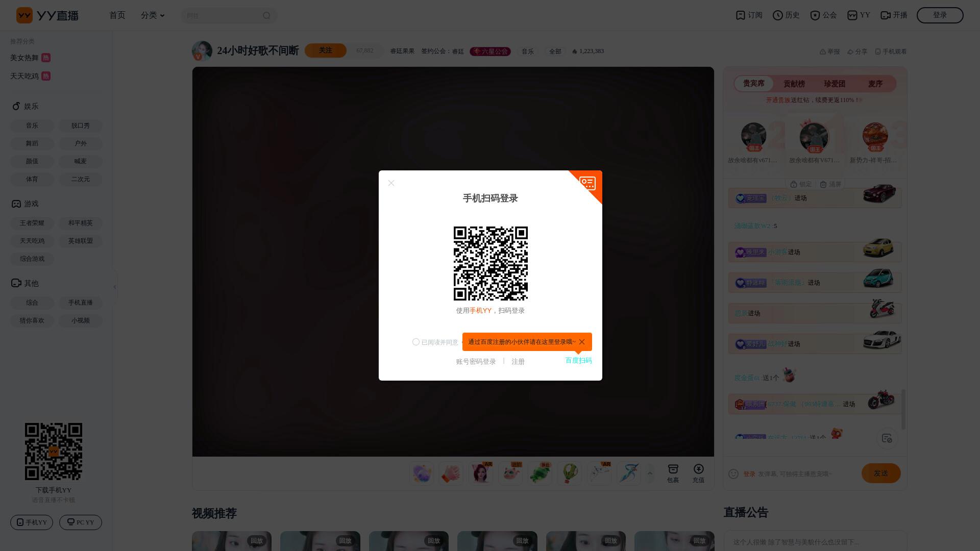Report the stream via 举报
980x551 pixels.
[x=829, y=52]
